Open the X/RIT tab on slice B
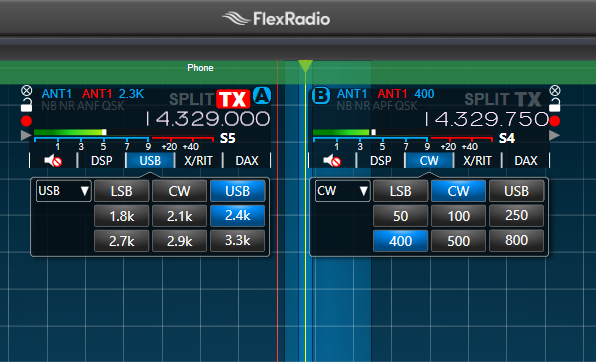The width and height of the screenshot is (596, 362). click(x=477, y=160)
